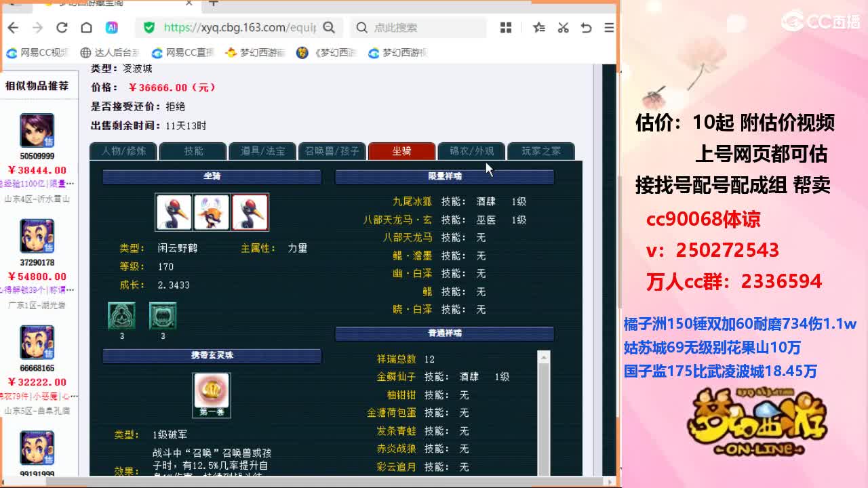Viewport: 868px width, 488px height.
Task: Click the magnifier icon in address bar
Action: 329,28
